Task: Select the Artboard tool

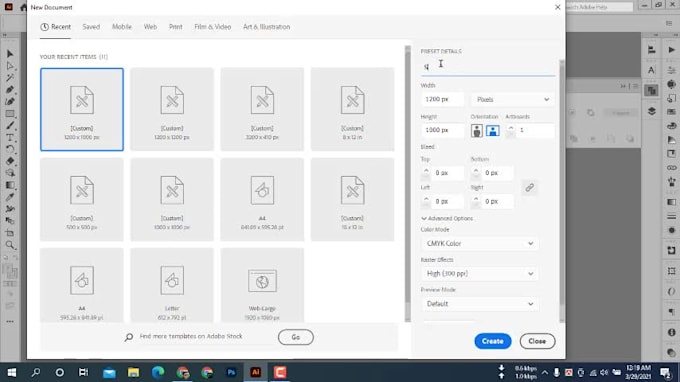Action: (x=10, y=233)
